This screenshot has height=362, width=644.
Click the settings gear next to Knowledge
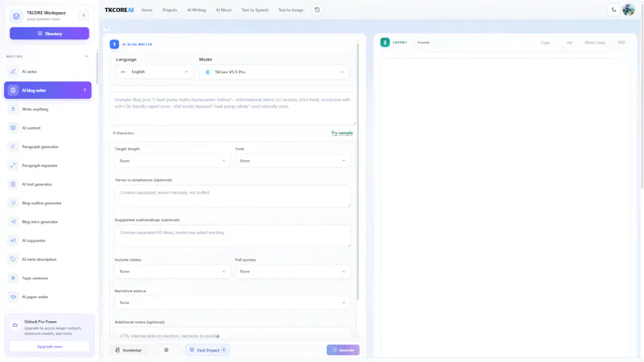click(167, 350)
